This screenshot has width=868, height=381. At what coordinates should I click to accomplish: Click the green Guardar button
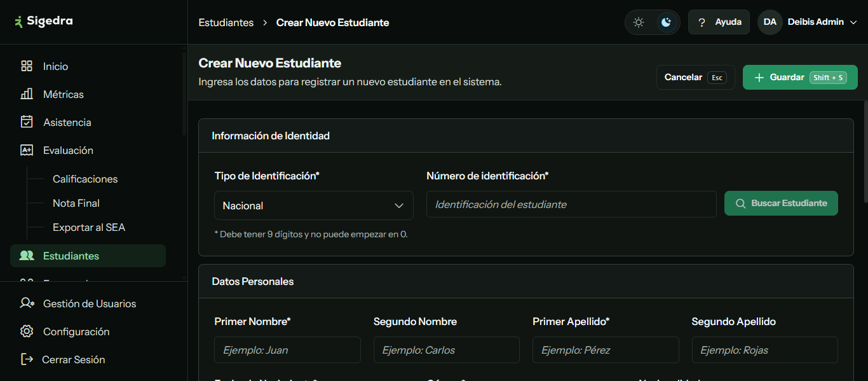click(800, 77)
